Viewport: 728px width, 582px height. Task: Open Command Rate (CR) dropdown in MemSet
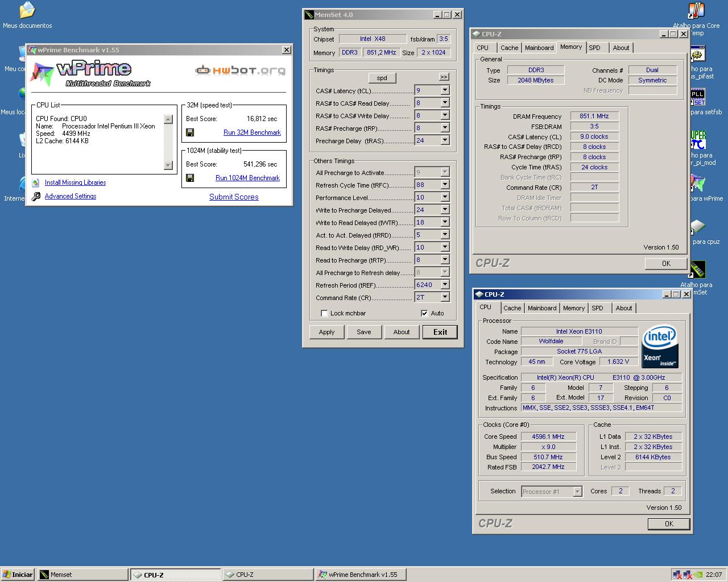445,297
